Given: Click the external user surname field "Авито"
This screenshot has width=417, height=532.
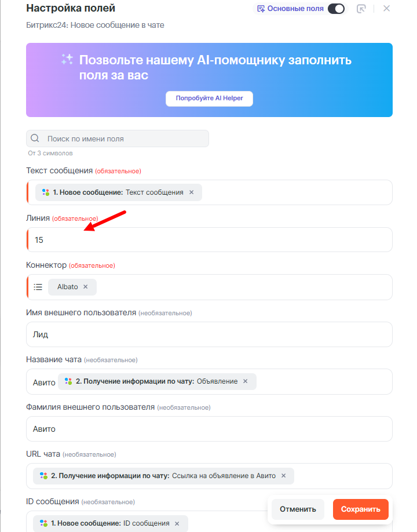Looking at the screenshot, I should coord(209,429).
